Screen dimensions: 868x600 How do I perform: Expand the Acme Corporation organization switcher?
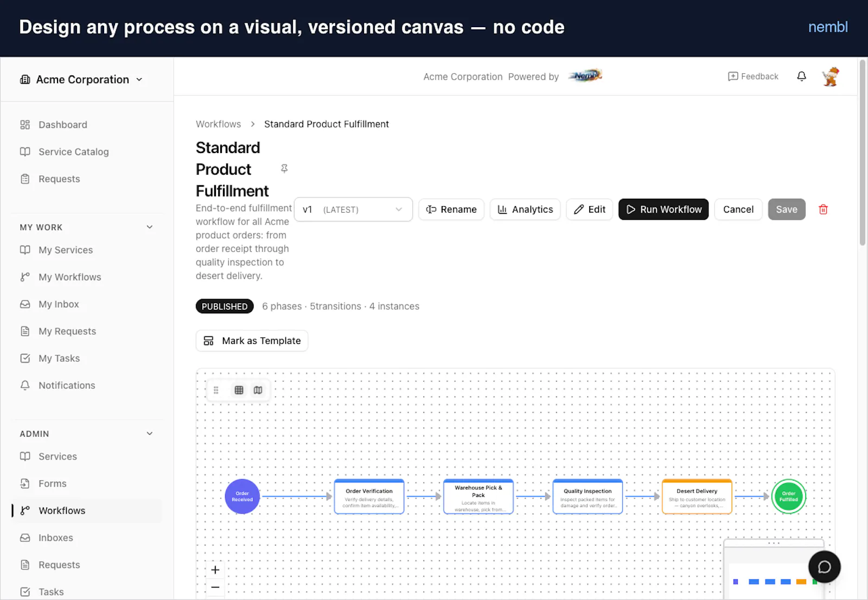[x=82, y=79]
